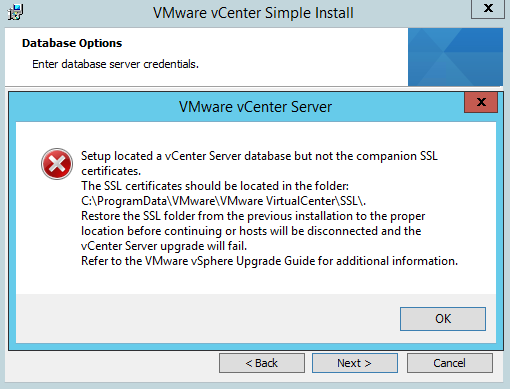Click the < Back button in the installer
Screen dimensions: 510x389
point(262,363)
